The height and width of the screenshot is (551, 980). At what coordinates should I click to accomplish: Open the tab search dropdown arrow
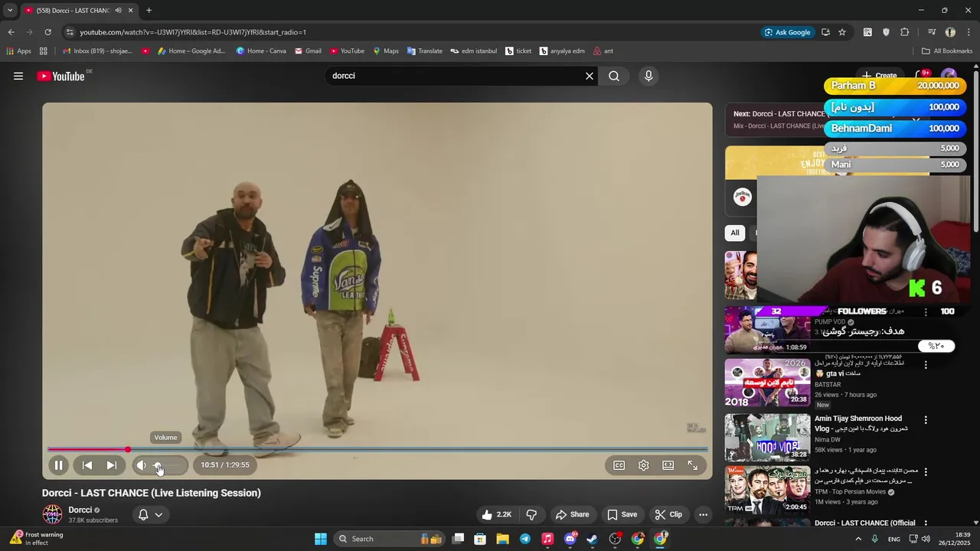tap(10, 11)
